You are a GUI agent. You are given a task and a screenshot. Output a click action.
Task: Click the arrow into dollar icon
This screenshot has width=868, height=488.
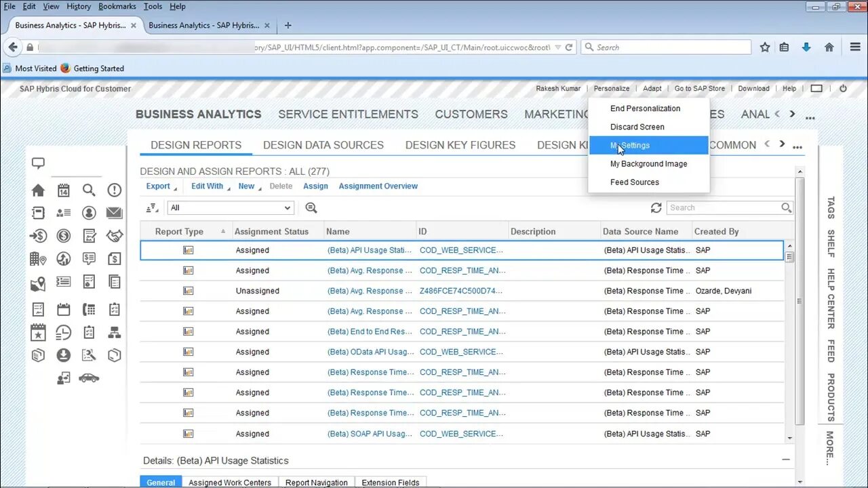tap(38, 236)
